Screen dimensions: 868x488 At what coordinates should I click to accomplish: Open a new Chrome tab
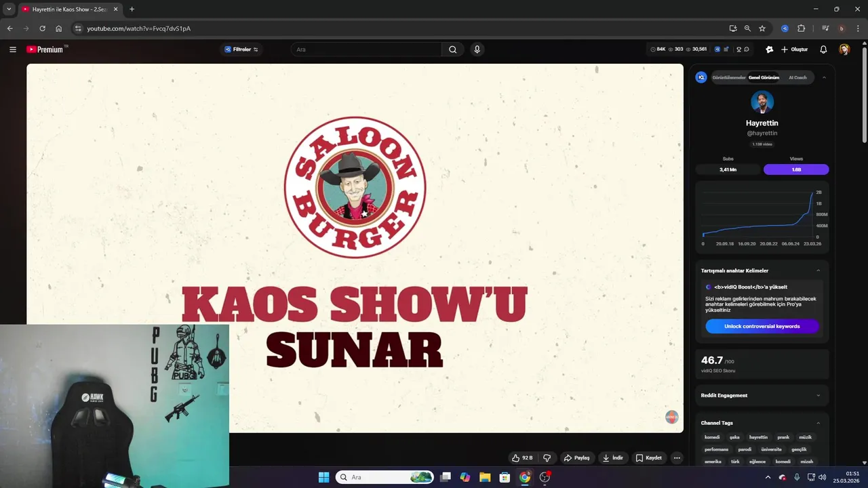(132, 9)
